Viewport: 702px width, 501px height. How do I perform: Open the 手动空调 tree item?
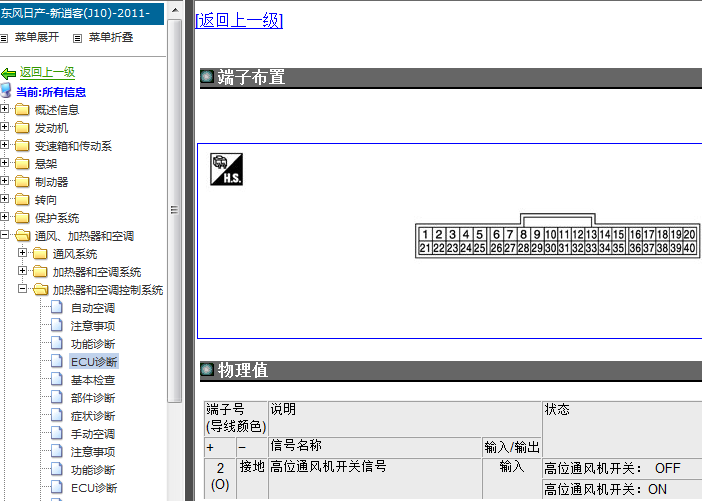point(93,434)
